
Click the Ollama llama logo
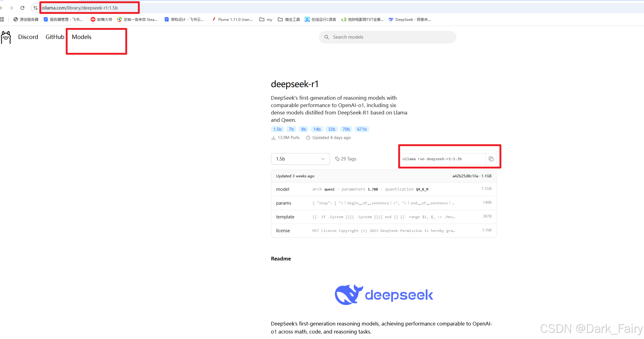(x=6, y=37)
